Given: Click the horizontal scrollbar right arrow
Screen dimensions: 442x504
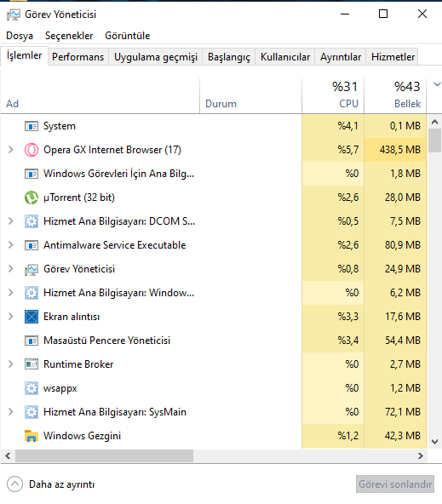Looking at the screenshot, I should pos(421,456).
